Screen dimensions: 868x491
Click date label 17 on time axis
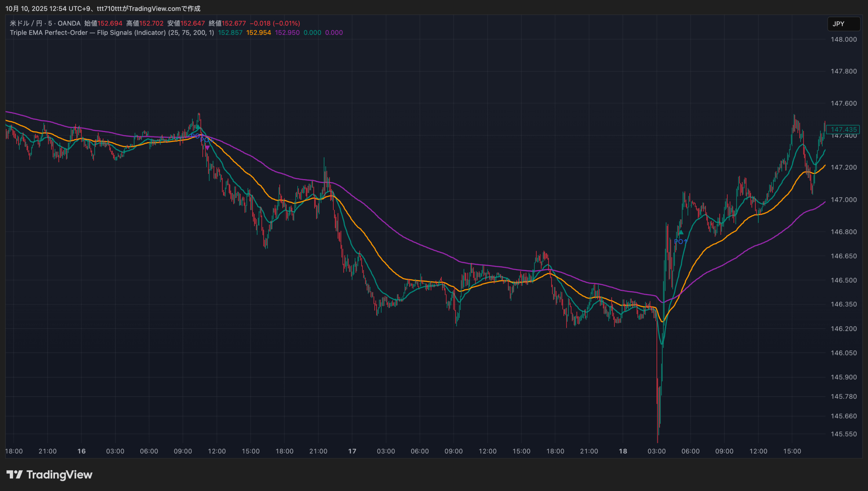(352, 451)
